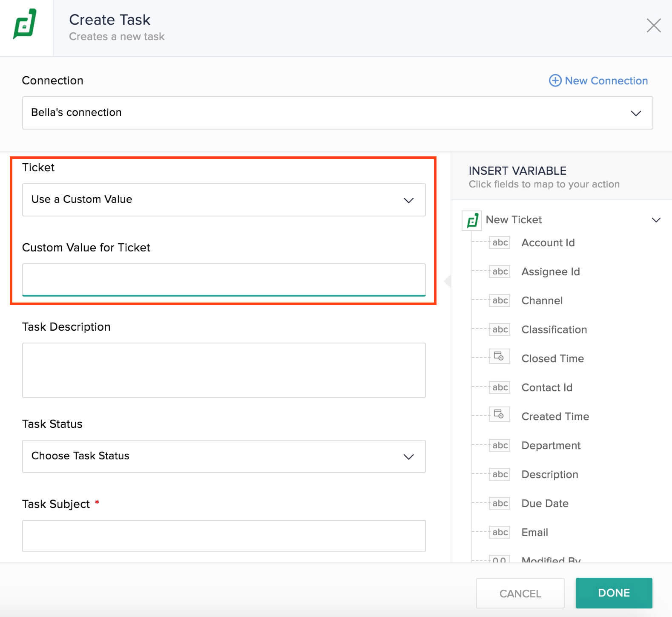Click into the Task Description text area
Viewport: 672px width, 617px height.
224,370
